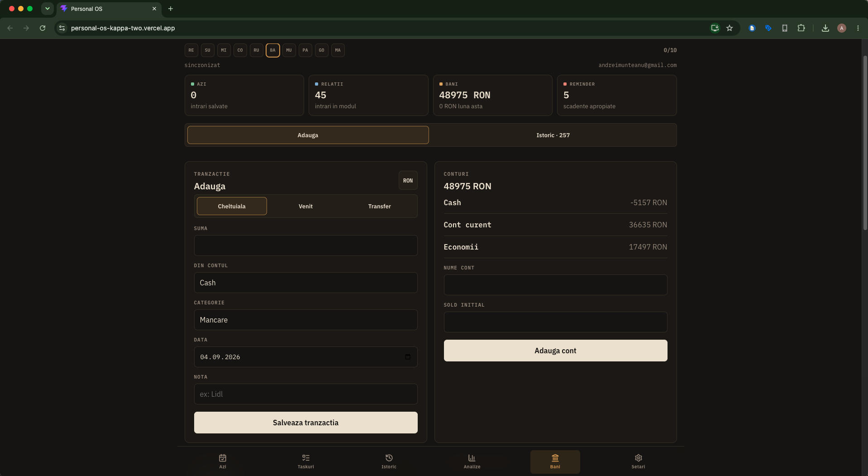Open the Chrome profile avatar
Viewport: 868px width, 476px height.
tap(842, 28)
